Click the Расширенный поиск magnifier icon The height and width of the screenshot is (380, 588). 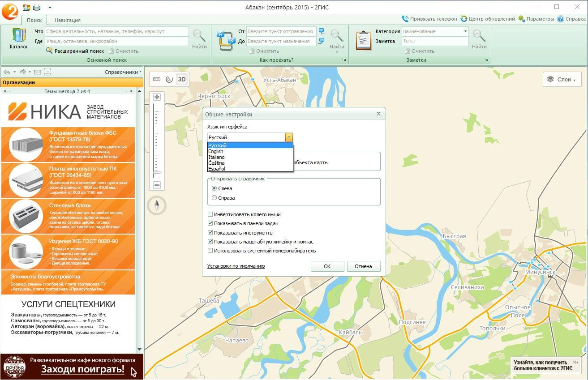pyautogui.click(x=50, y=51)
